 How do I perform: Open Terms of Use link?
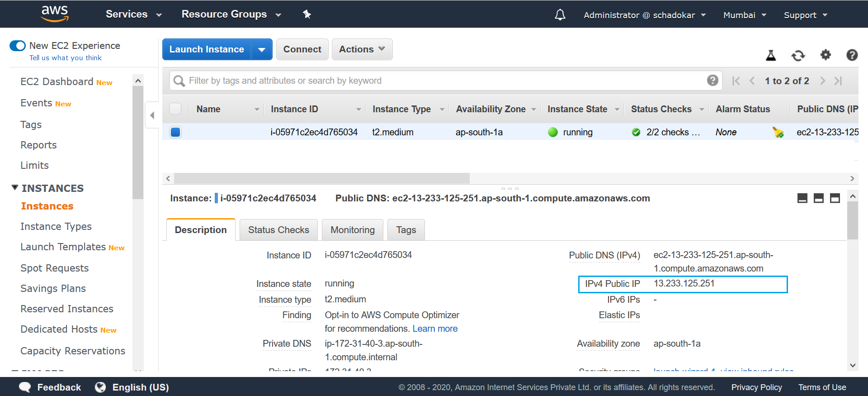822,387
